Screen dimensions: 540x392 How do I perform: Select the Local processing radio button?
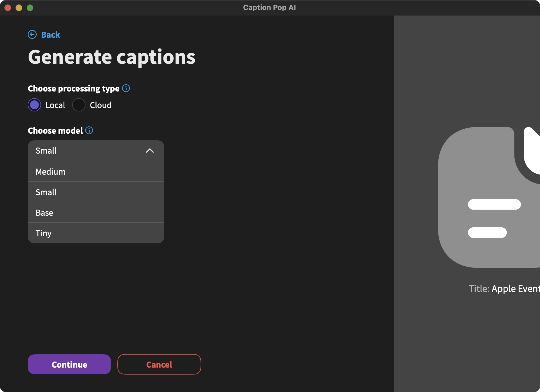[34, 105]
